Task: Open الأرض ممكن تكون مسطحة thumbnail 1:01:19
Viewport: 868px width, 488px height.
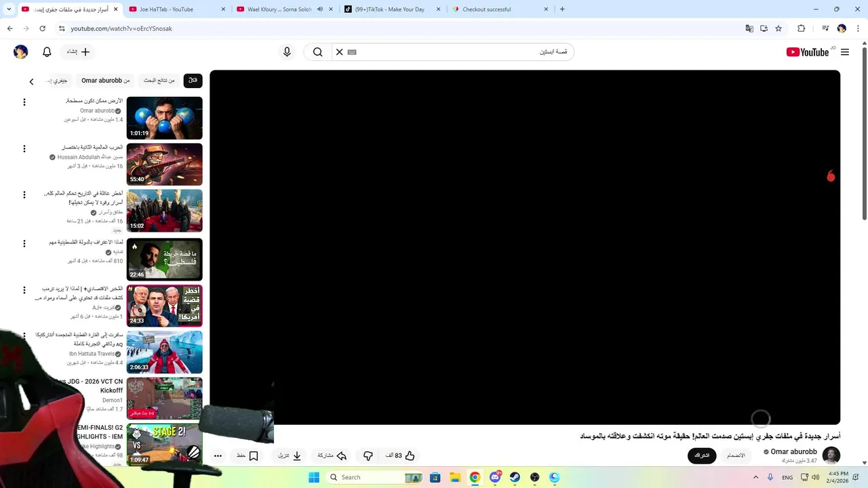Action: [164, 118]
